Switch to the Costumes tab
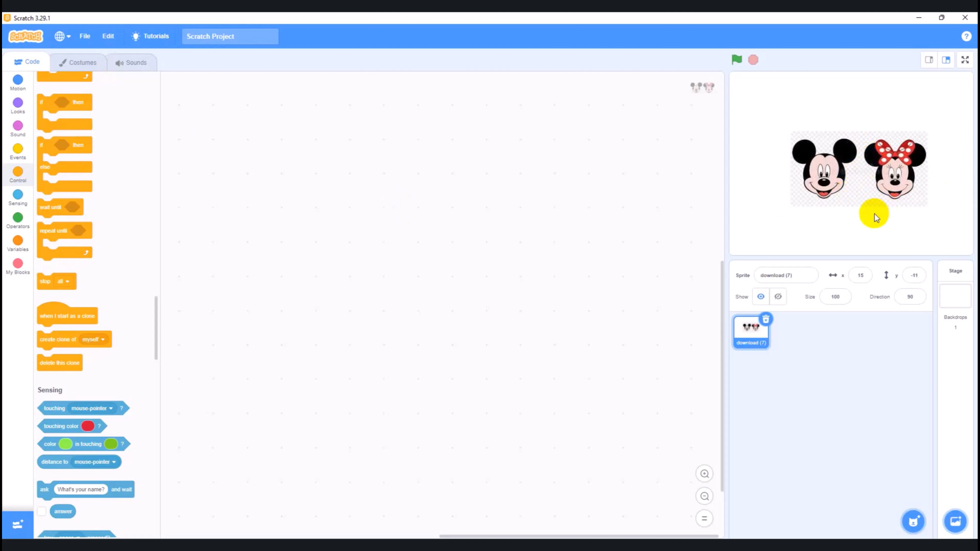 pyautogui.click(x=78, y=62)
